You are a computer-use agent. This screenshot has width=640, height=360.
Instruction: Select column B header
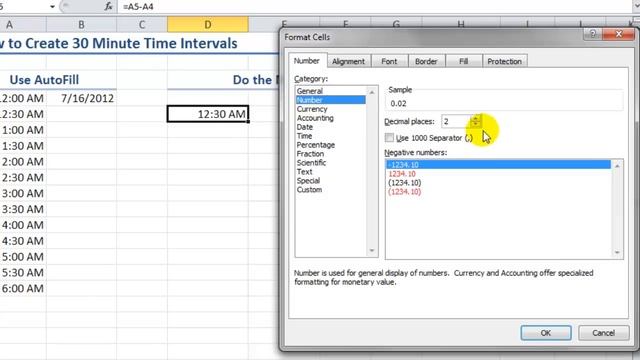(x=81, y=24)
